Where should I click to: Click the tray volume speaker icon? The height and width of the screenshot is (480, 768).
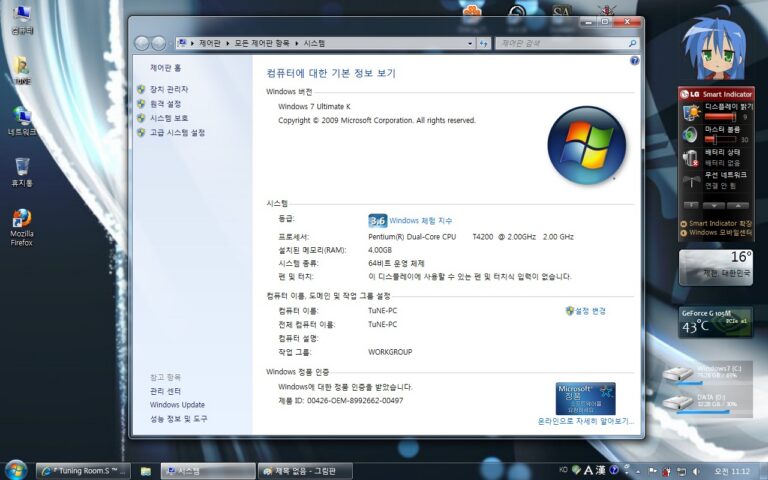[696, 472]
